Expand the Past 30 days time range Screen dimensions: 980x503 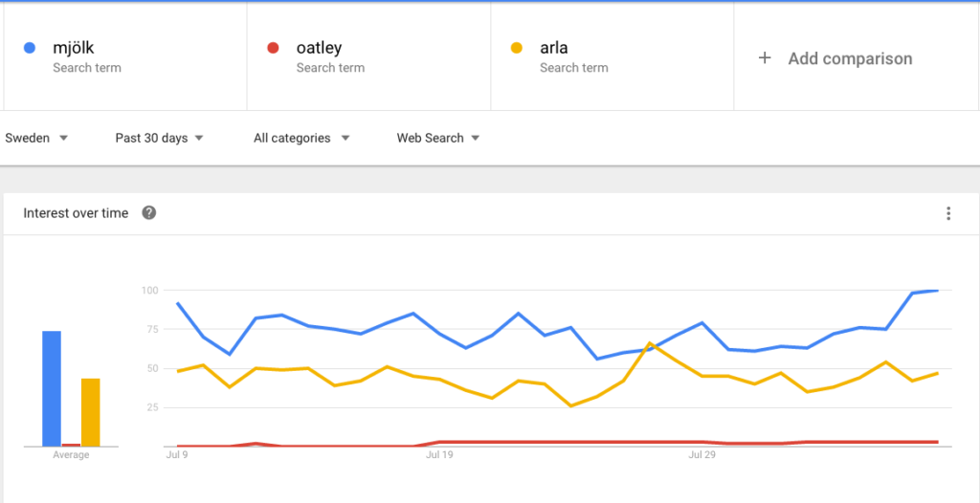click(x=159, y=138)
